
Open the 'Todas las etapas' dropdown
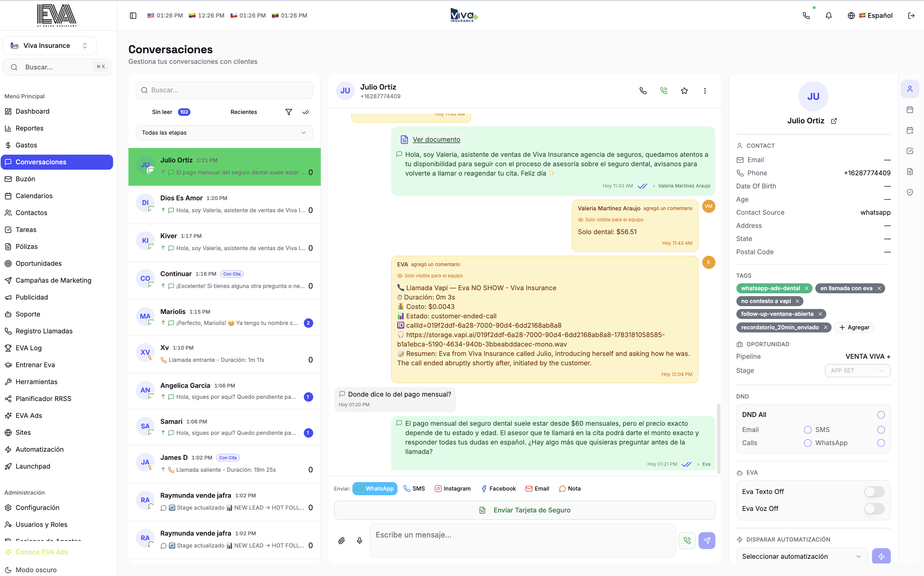coord(224,132)
